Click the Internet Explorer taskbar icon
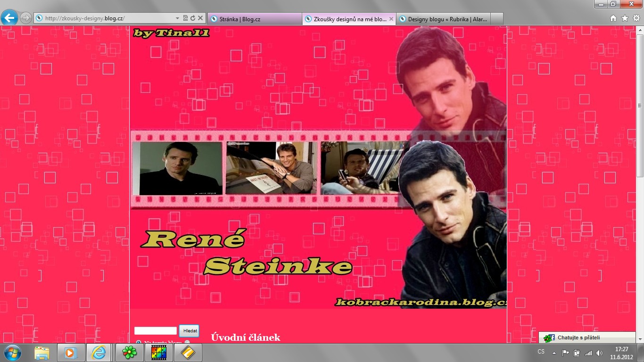This screenshot has height=362, width=644. click(x=99, y=353)
